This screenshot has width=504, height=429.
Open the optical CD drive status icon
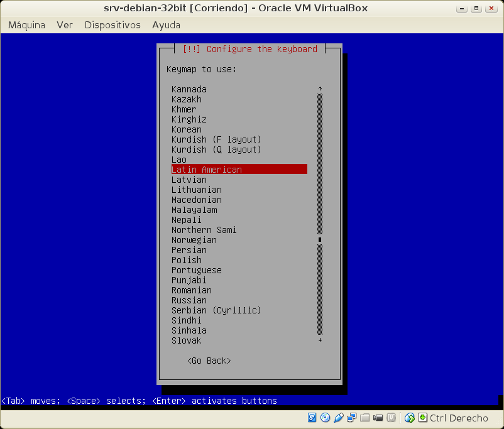pos(325,418)
